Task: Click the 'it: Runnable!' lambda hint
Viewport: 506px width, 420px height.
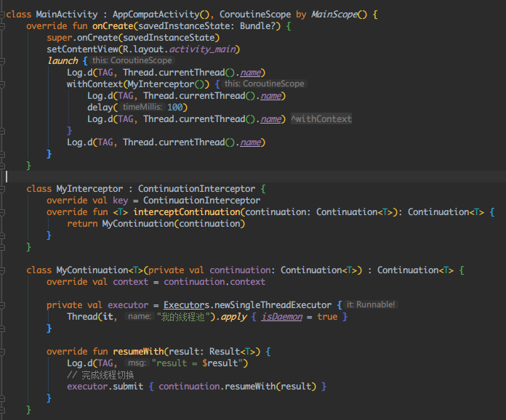Action: [x=371, y=304]
